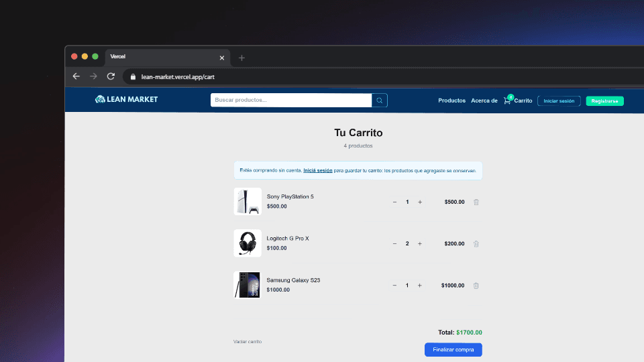
Task: Click the Registrarse button
Action: (604, 101)
